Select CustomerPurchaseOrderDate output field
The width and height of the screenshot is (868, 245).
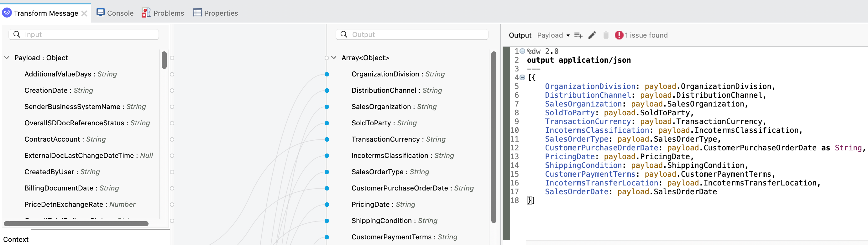click(x=412, y=188)
